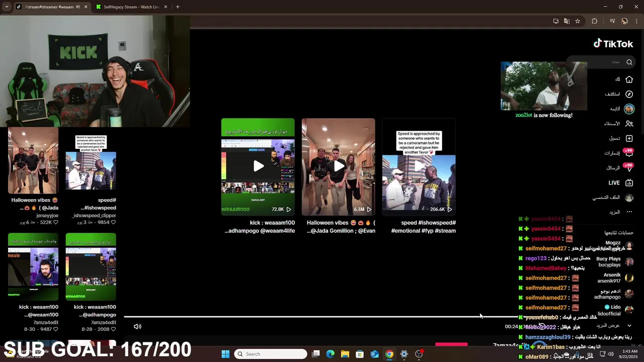Open the Arsenik arsenik917 account
This screenshot has height=362, width=644.
pos(616,278)
